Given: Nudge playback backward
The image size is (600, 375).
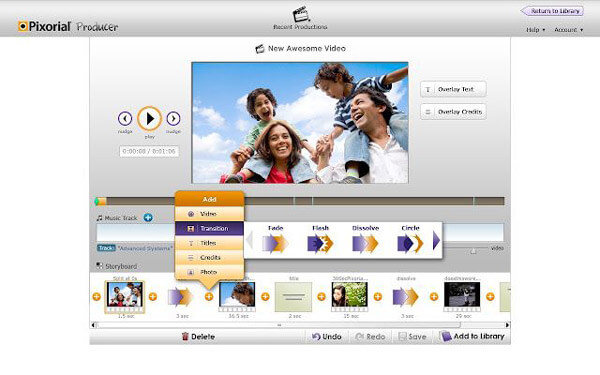Looking at the screenshot, I should click(125, 119).
